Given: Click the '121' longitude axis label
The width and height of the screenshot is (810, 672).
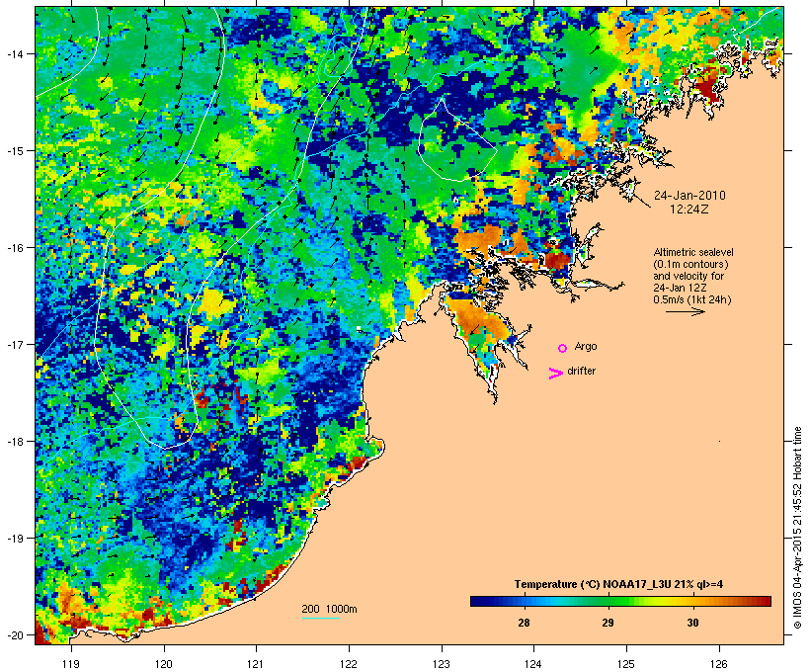Looking at the screenshot, I should click(x=256, y=664).
